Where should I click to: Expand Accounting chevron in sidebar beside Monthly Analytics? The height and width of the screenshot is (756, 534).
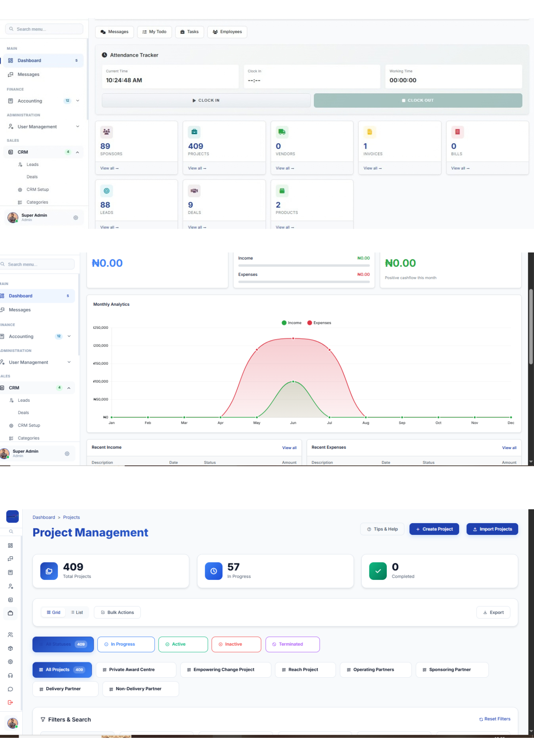click(x=69, y=336)
